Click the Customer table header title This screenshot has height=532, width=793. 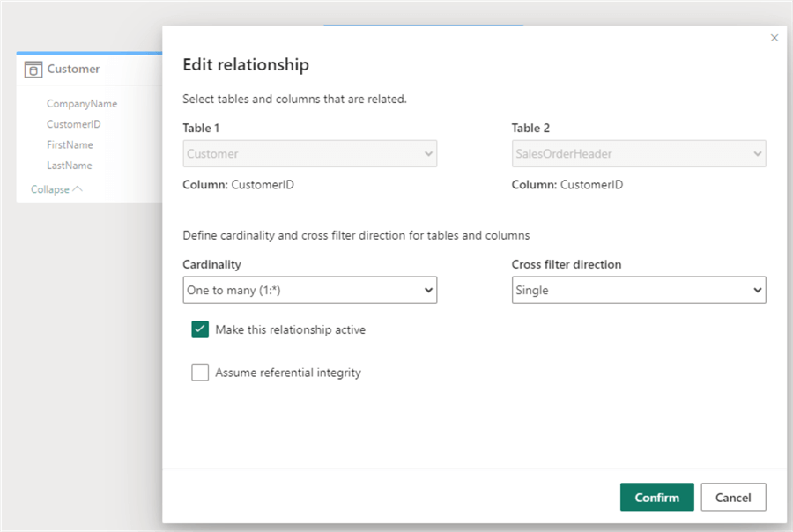pyautogui.click(x=73, y=70)
